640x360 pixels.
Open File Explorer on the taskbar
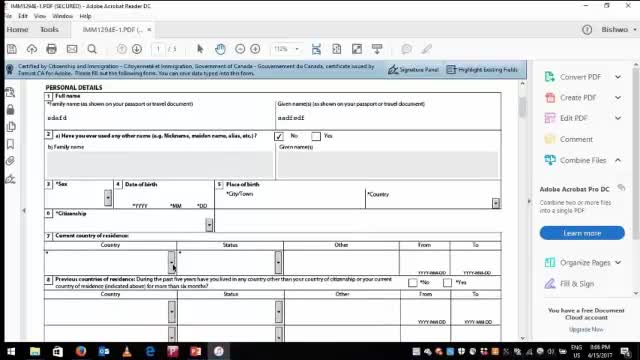coord(35,351)
